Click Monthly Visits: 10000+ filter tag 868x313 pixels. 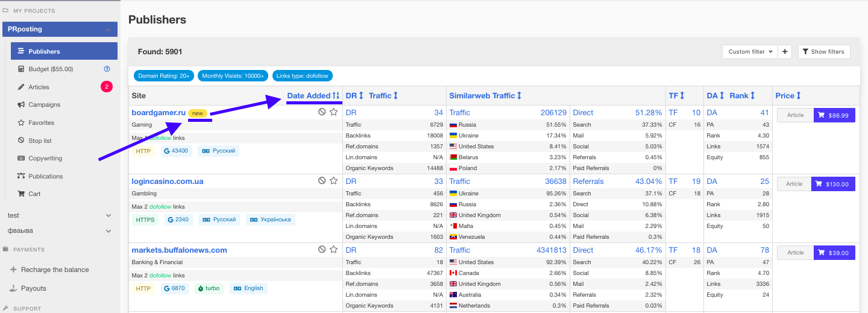(233, 76)
